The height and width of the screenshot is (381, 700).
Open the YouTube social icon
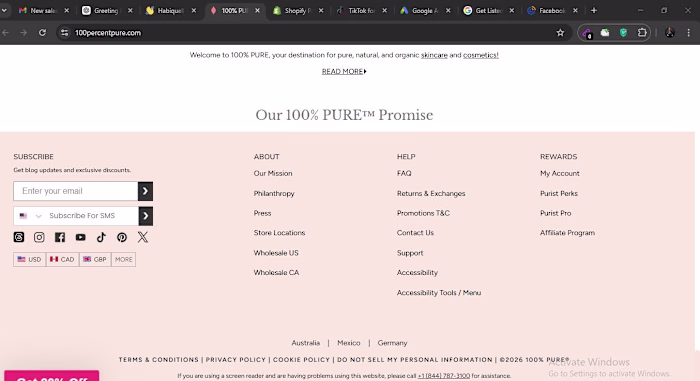[x=80, y=237]
